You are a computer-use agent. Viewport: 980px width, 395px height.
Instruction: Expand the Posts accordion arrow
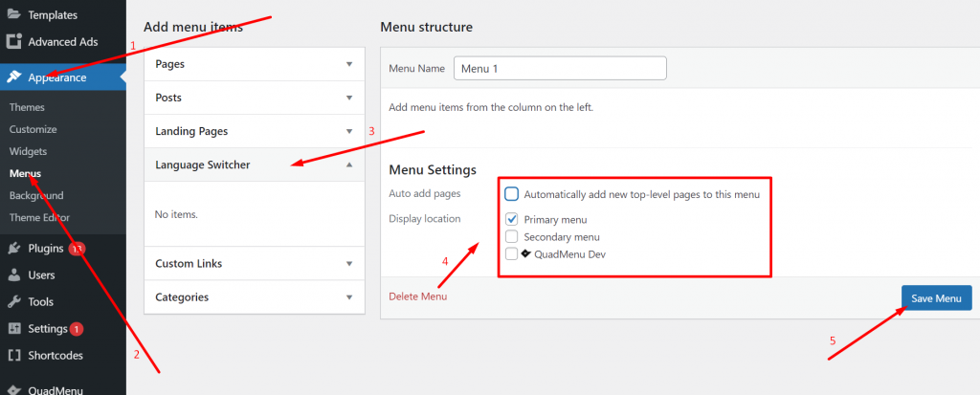[349, 98]
